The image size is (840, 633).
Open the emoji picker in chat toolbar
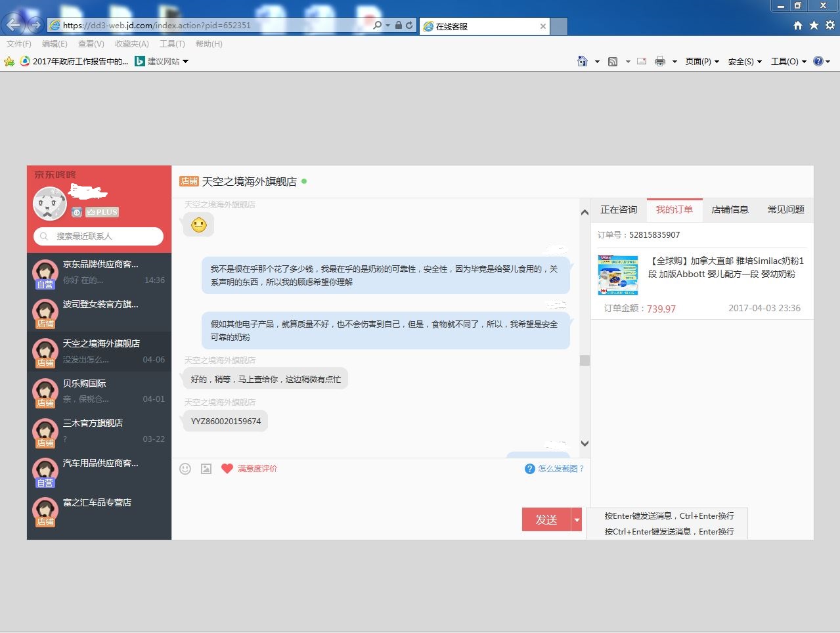pos(185,468)
